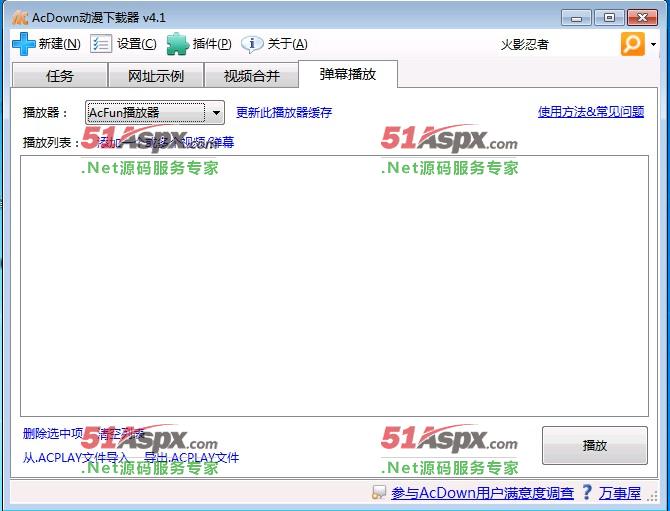Click the About info bubble icon
Image resolution: width=670 pixels, height=511 pixels.
(x=252, y=44)
